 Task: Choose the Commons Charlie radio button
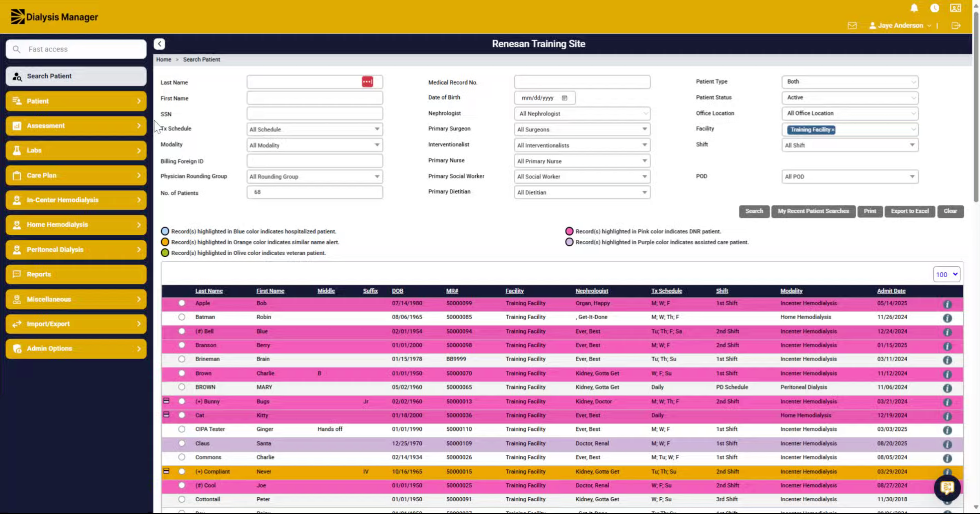182,457
